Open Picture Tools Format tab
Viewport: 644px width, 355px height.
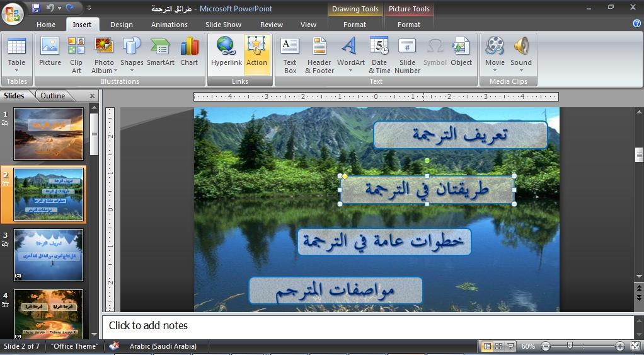[x=409, y=25]
